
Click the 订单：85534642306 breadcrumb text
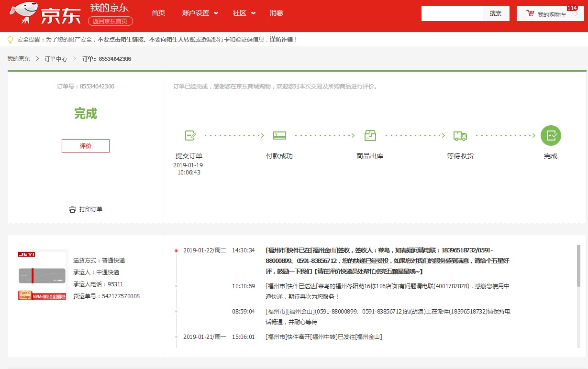tap(106, 59)
